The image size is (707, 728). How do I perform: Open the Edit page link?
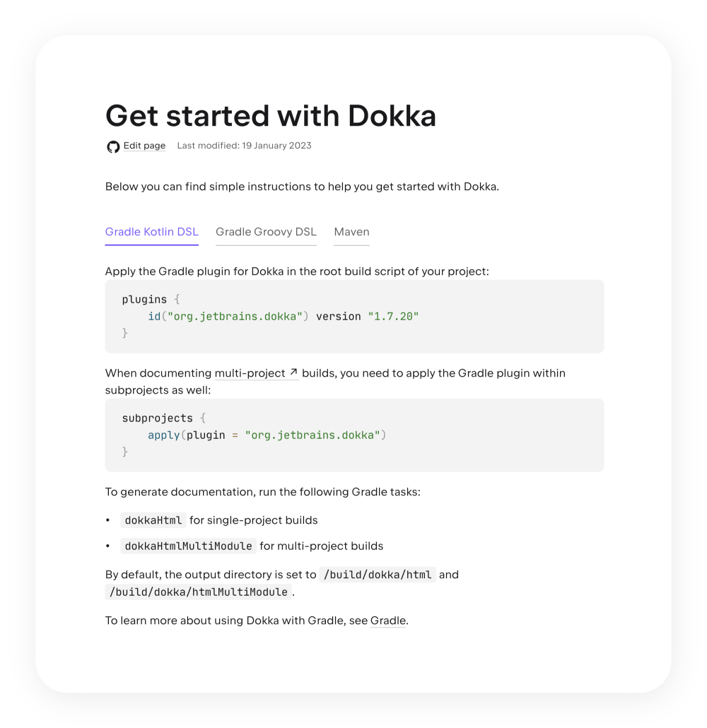(x=144, y=146)
